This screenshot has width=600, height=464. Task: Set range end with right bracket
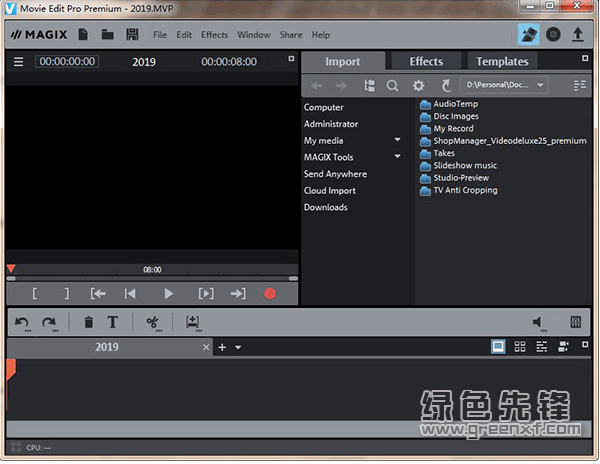click(67, 294)
